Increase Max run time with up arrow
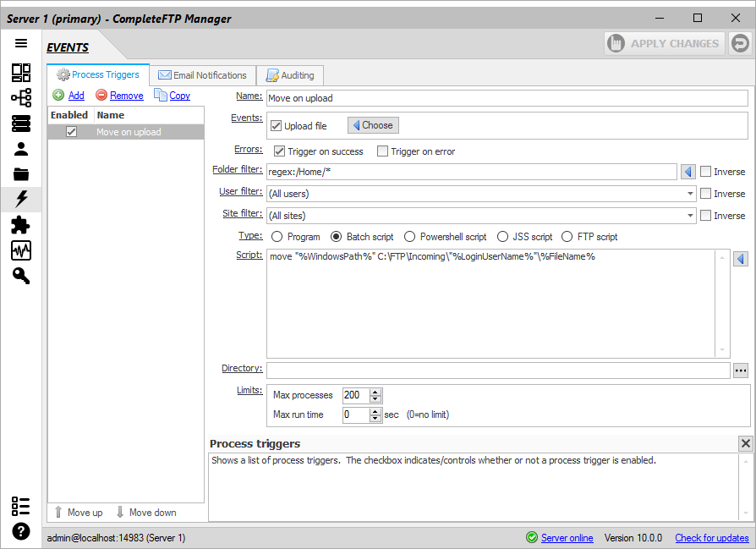This screenshot has height=549, width=756. (x=375, y=411)
